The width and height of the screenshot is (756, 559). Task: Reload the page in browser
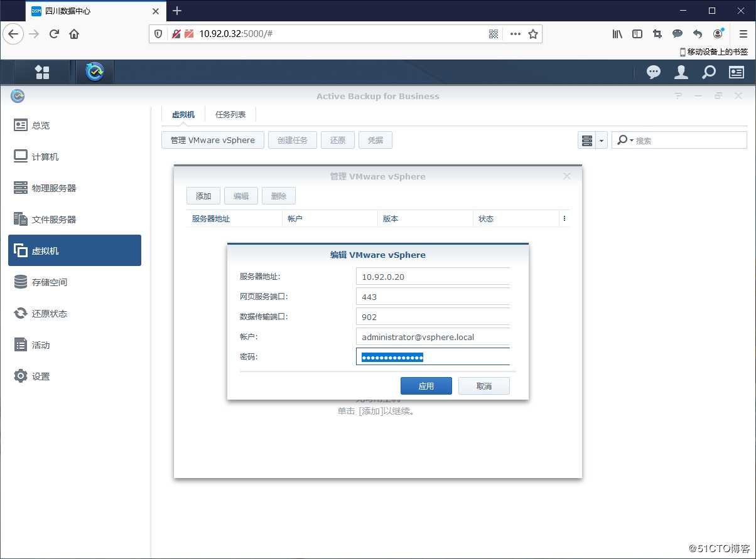click(54, 34)
